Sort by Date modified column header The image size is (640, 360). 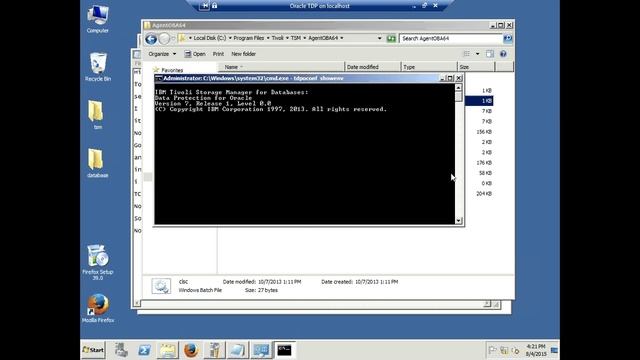[373, 67]
